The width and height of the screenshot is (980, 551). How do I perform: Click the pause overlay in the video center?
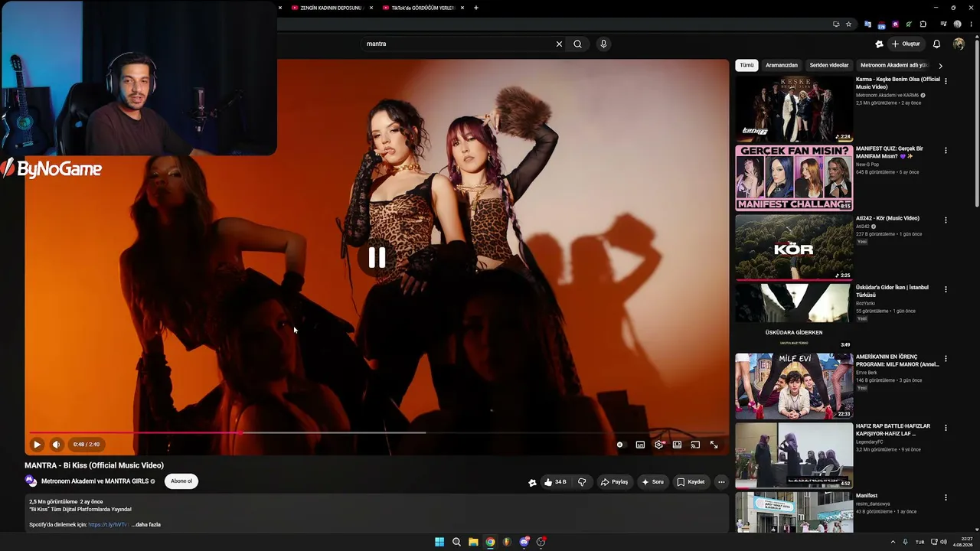[377, 258]
